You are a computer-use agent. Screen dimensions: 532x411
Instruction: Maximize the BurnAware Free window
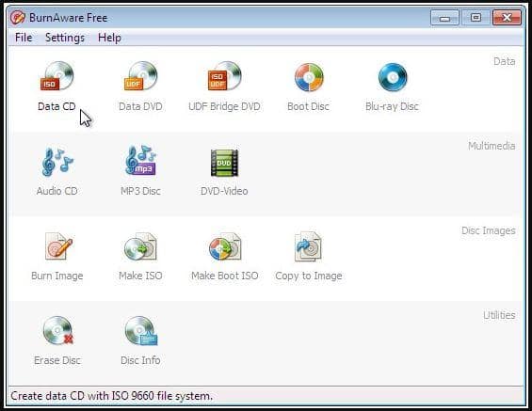coord(476,18)
